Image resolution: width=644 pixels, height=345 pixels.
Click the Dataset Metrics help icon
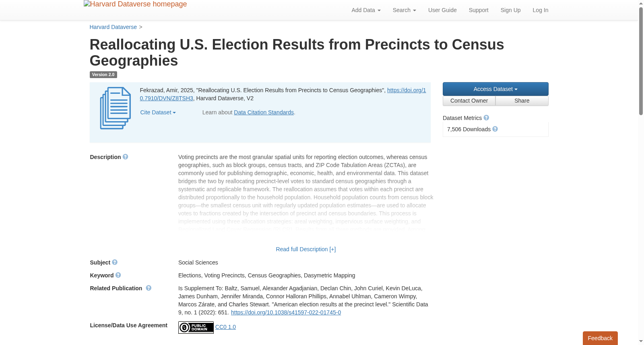pos(486,118)
